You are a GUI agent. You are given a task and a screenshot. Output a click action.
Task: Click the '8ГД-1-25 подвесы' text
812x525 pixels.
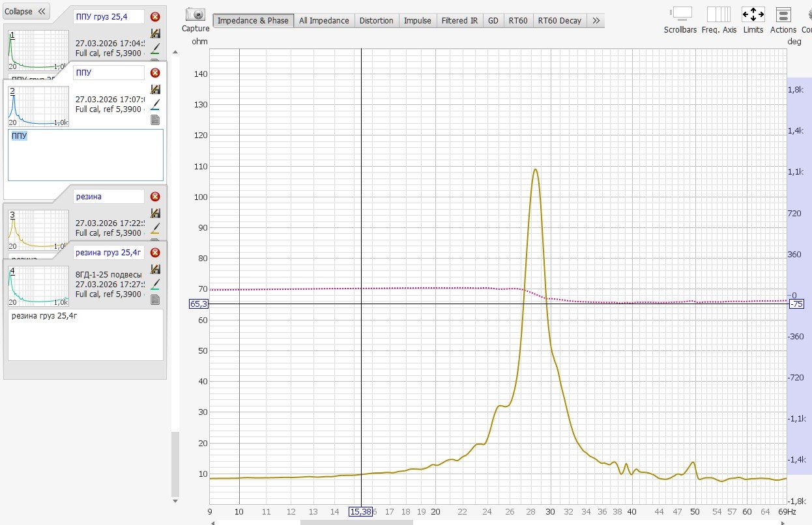click(x=108, y=275)
